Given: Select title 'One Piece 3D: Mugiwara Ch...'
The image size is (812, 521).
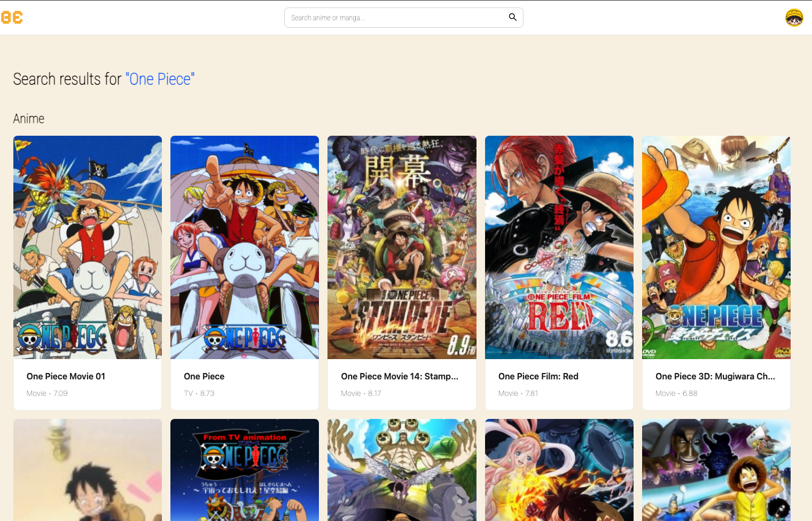Looking at the screenshot, I should 715,376.
